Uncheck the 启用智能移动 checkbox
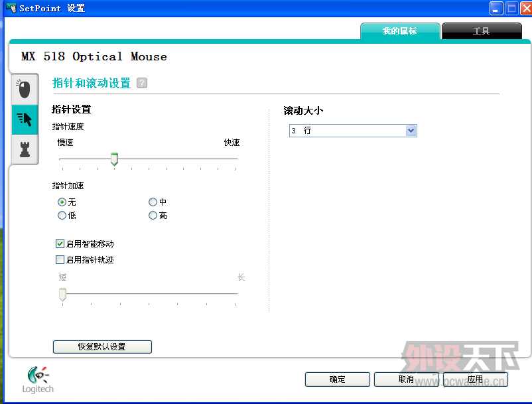The height and width of the screenshot is (404, 532). [x=60, y=243]
